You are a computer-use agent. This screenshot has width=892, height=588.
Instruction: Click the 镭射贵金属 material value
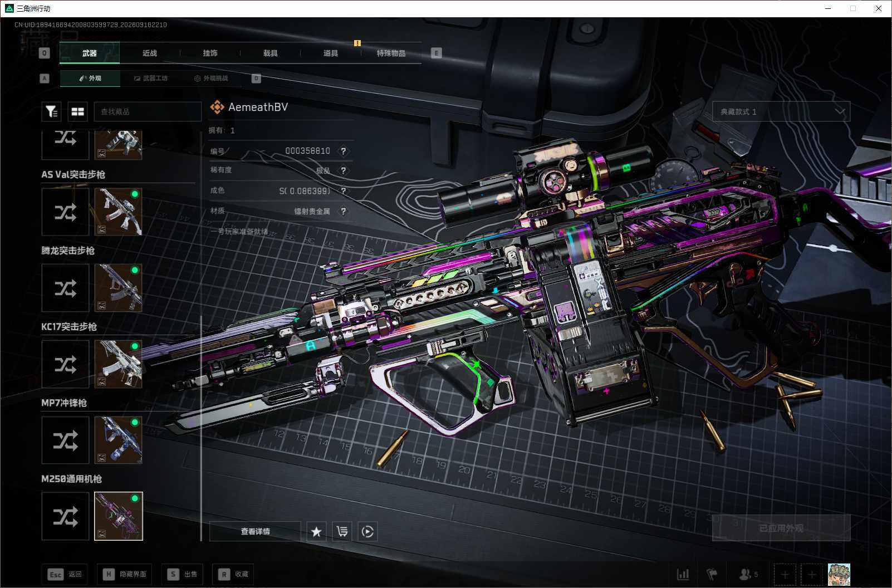click(312, 212)
